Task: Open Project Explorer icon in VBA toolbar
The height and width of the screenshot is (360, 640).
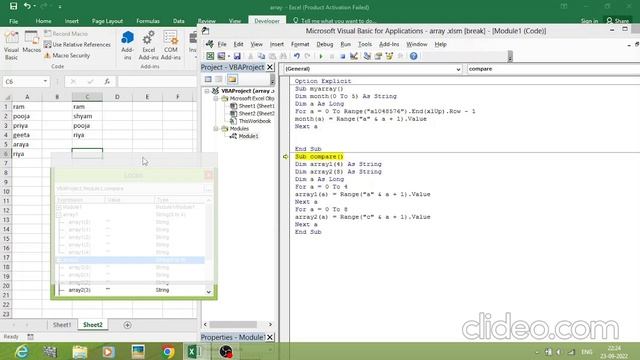Action: (x=367, y=56)
